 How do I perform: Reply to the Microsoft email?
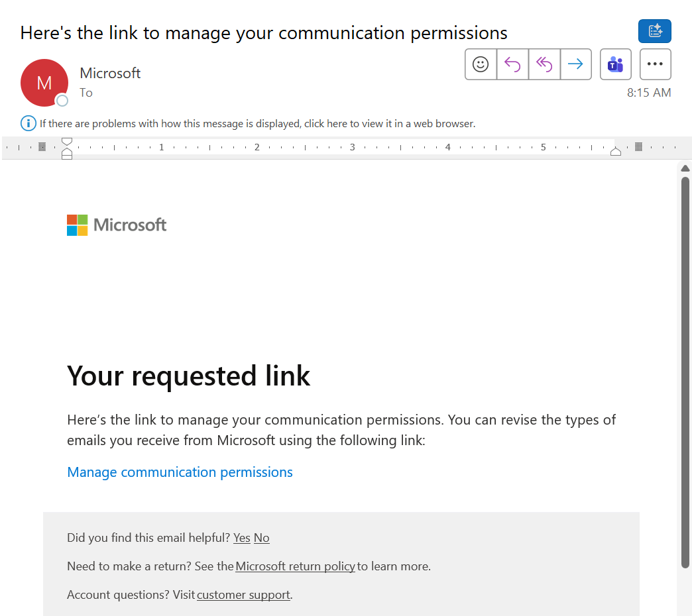point(512,64)
